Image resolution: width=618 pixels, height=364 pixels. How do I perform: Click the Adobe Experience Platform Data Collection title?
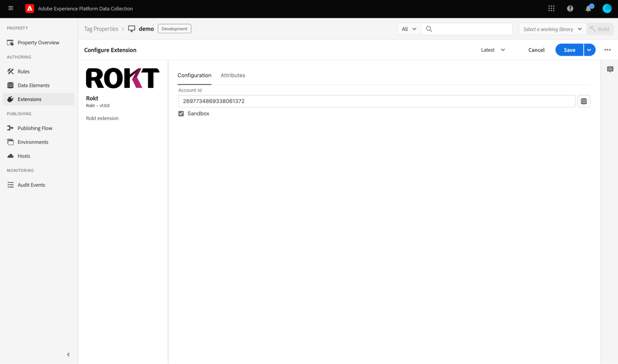(x=85, y=9)
